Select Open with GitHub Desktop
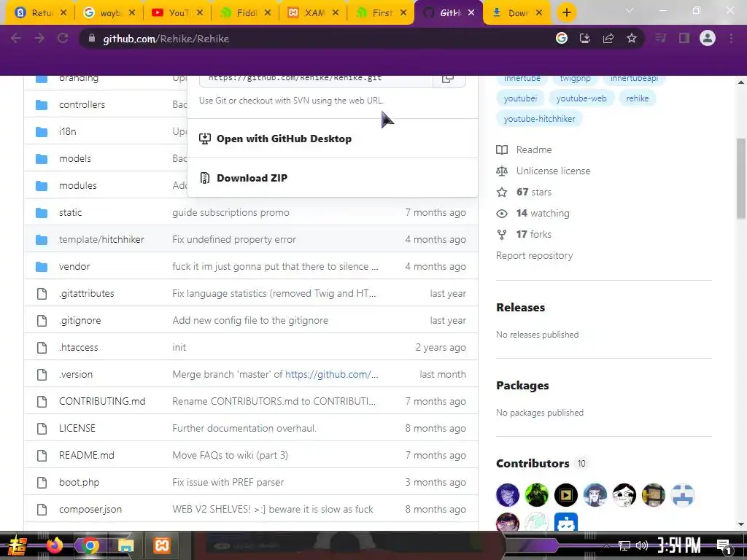 coord(284,139)
